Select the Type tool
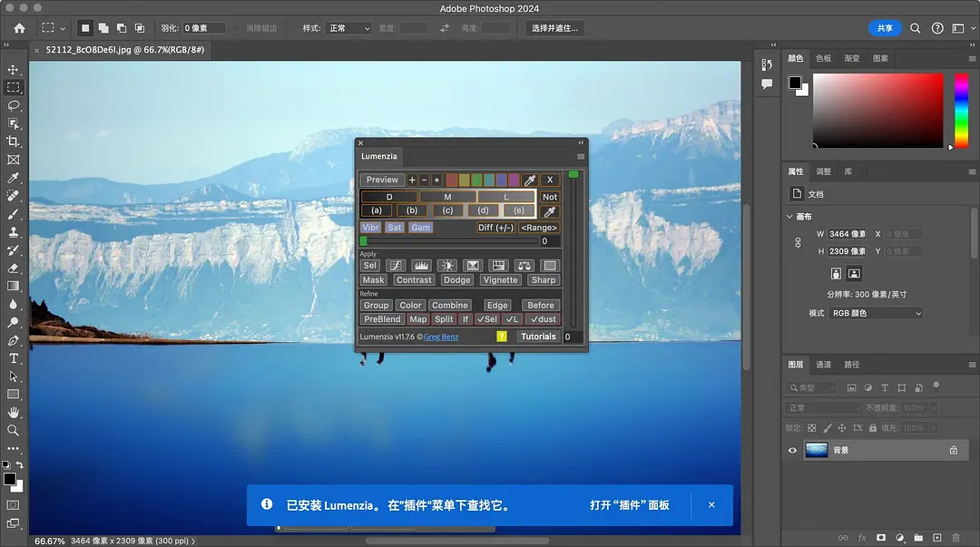 13,359
